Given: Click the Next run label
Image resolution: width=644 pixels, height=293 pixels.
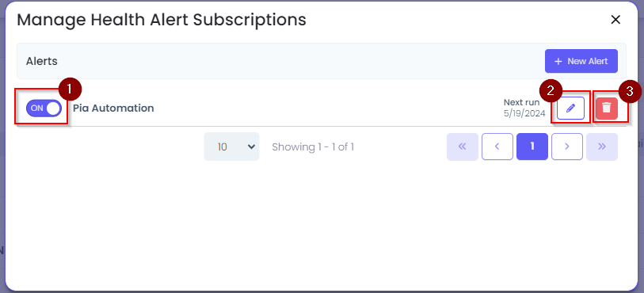Looking at the screenshot, I should (x=521, y=103).
